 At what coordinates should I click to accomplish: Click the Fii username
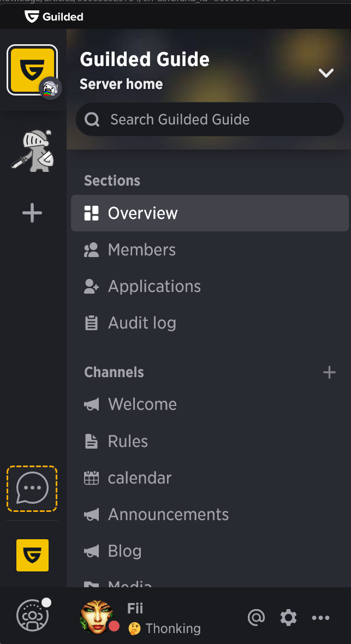tap(135, 609)
